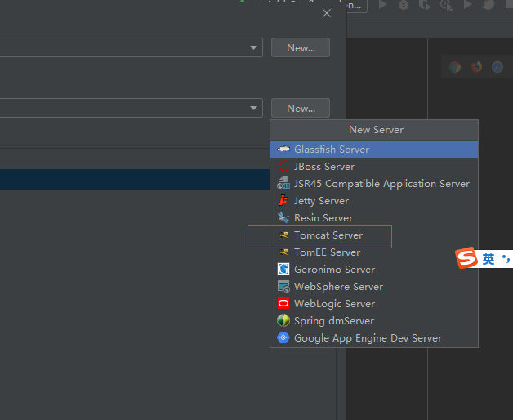
Task: Open in Firefox browser icon
Action: (x=476, y=67)
